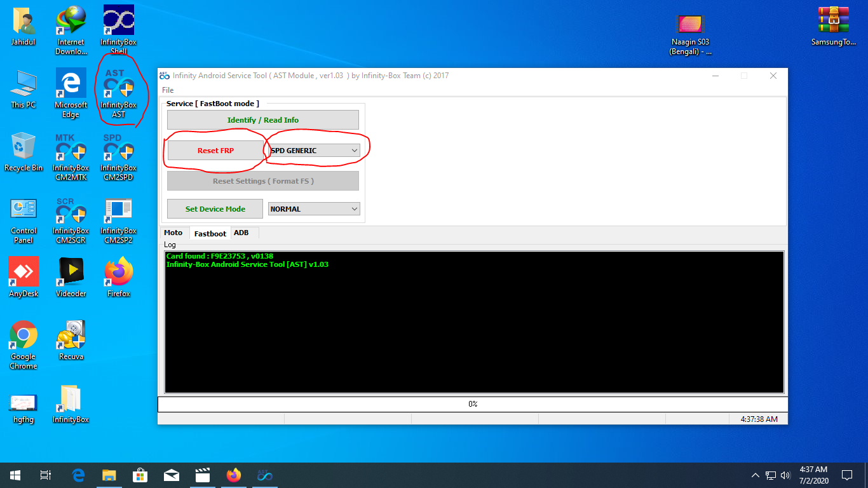
Task: Open the NORMAL device mode dropdown
Action: 314,209
